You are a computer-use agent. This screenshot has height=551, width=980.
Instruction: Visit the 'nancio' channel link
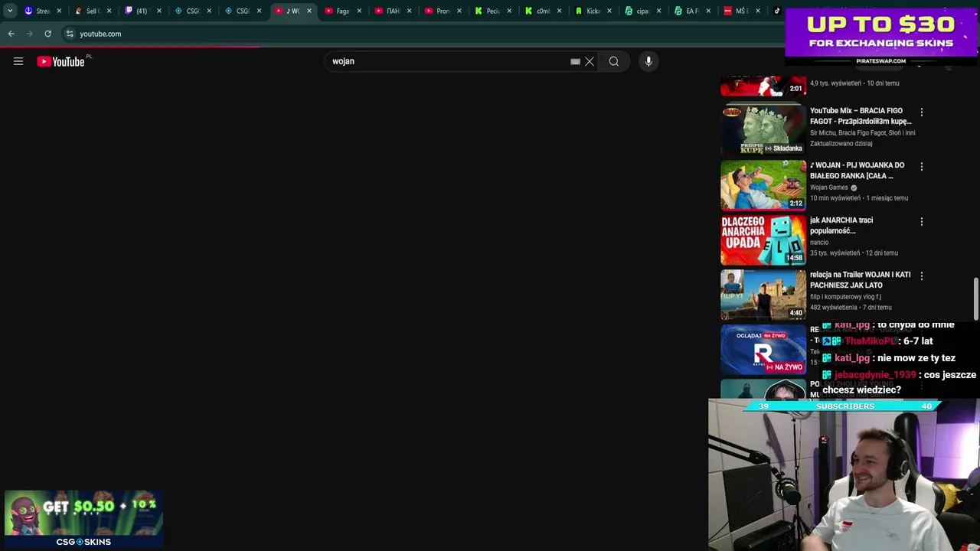(819, 243)
